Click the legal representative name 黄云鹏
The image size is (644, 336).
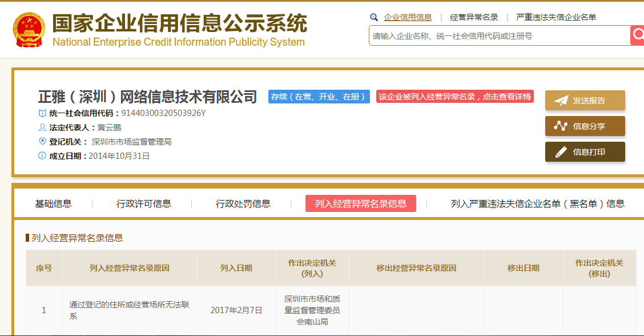[109, 127]
